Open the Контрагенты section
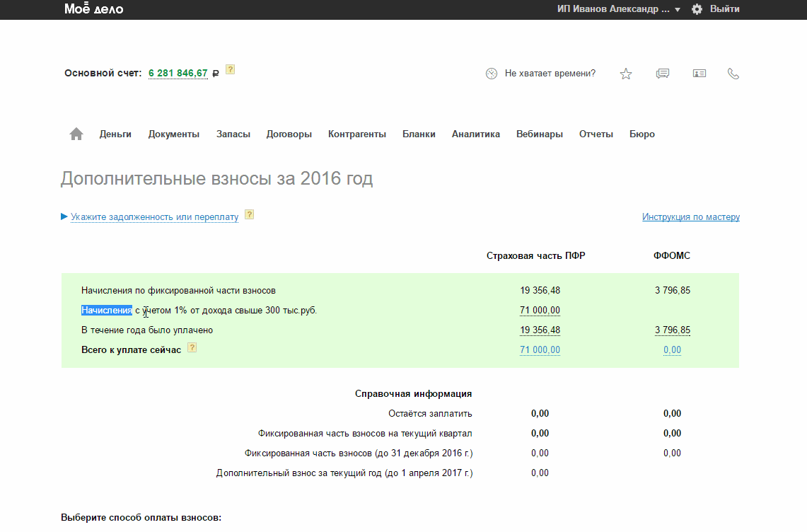Screen dimensions: 807x532 [356, 134]
